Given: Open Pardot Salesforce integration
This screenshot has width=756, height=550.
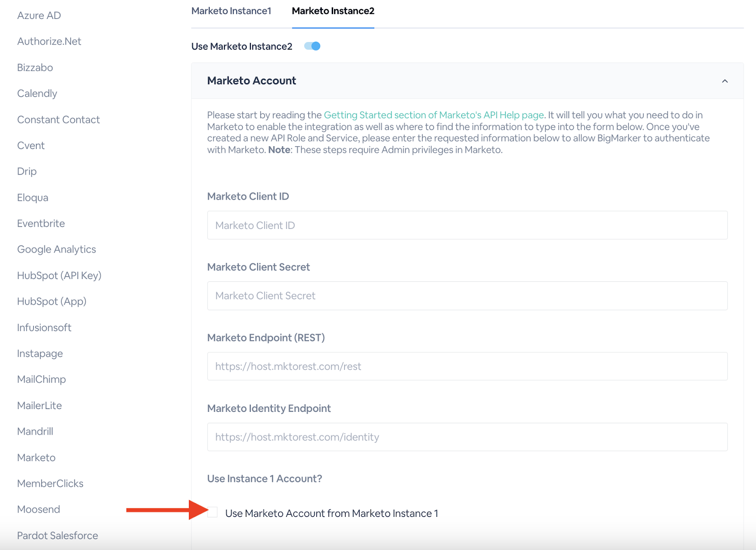Looking at the screenshot, I should point(58,536).
